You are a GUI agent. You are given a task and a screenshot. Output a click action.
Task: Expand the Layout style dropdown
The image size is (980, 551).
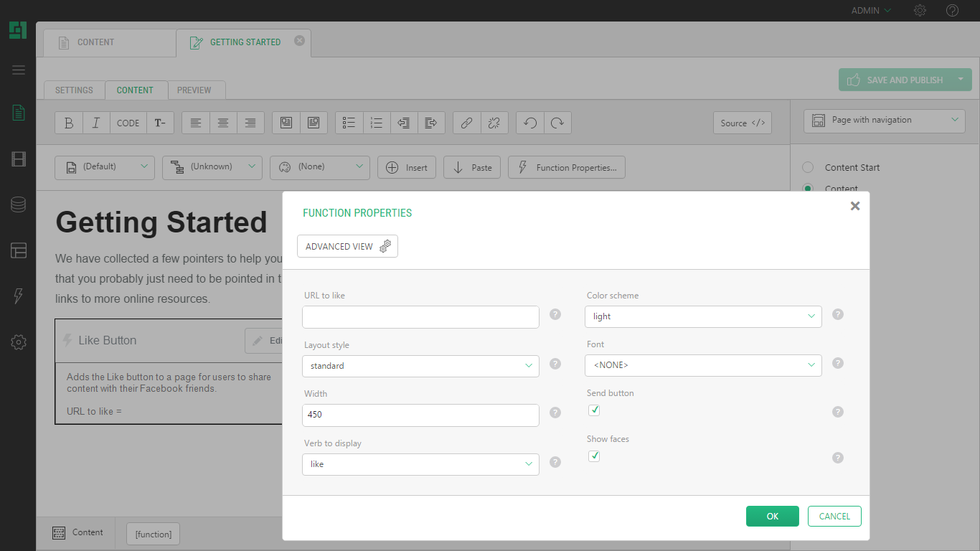coord(420,366)
